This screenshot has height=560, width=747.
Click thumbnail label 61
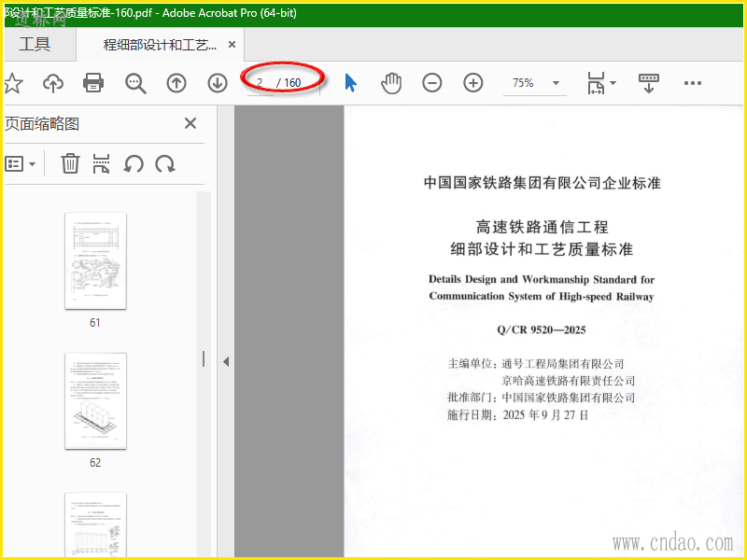95,323
